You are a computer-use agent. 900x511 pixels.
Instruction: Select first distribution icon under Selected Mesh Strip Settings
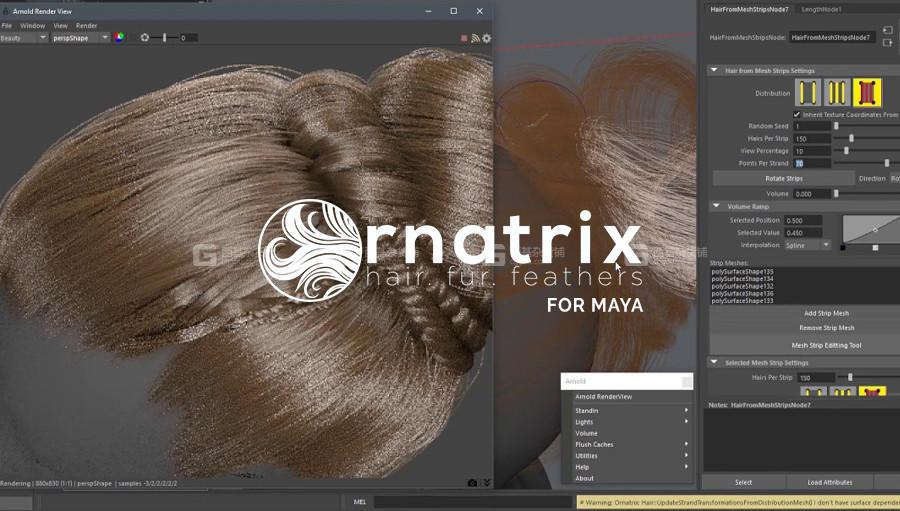(x=813, y=391)
